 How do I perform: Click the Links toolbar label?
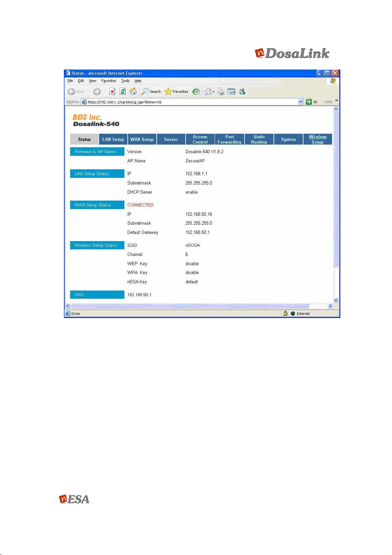click(x=328, y=102)
